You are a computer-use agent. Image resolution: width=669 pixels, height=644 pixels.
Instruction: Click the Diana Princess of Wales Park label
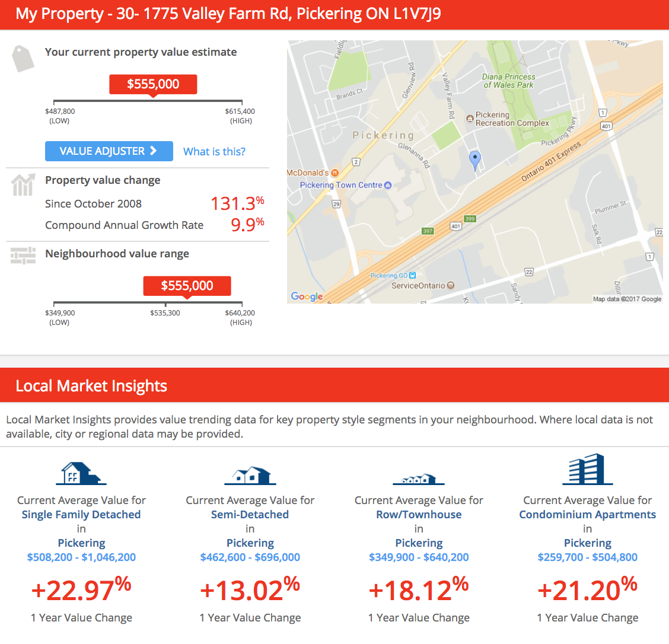(509, 81)
